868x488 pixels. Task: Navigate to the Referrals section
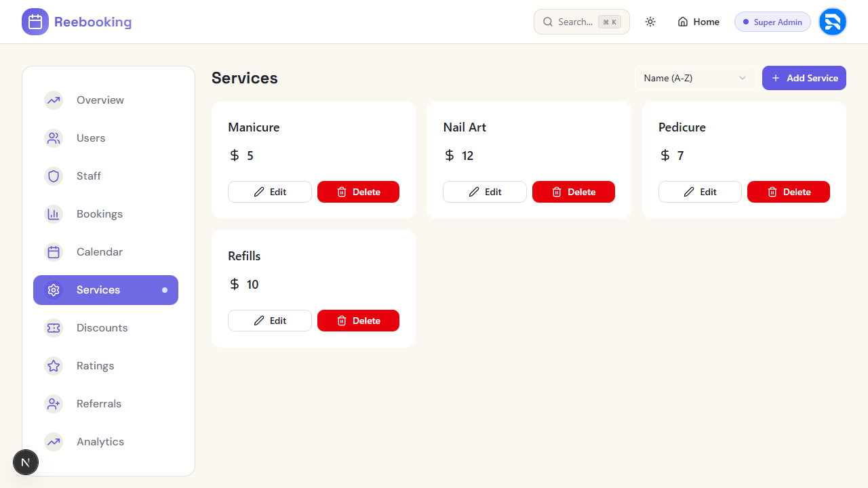point(98,404)
